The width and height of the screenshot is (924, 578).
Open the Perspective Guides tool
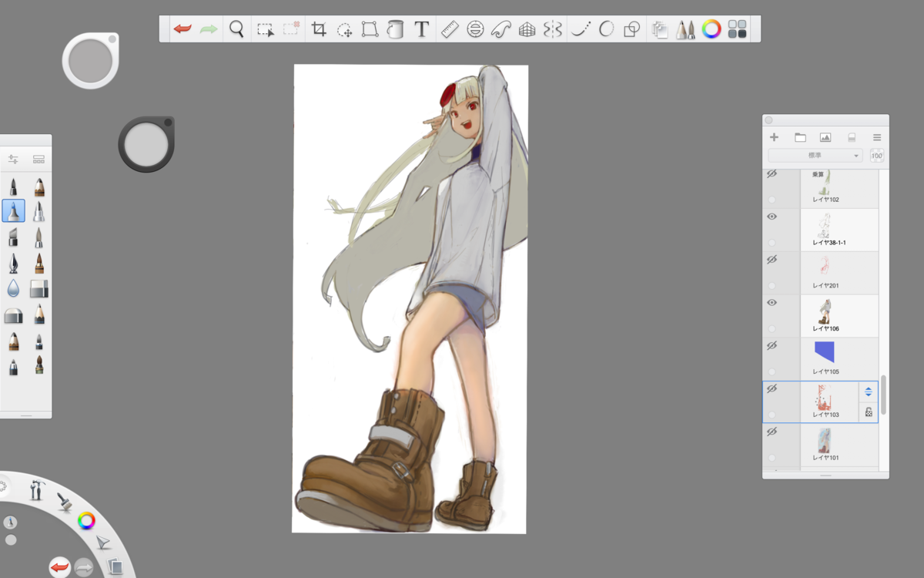[x=527, y=29]
